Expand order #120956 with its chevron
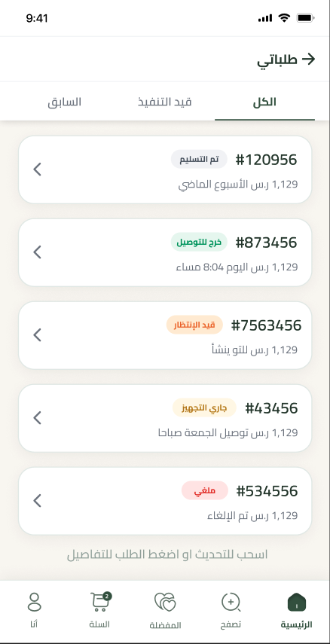The image size is (330, 644). 38,169
